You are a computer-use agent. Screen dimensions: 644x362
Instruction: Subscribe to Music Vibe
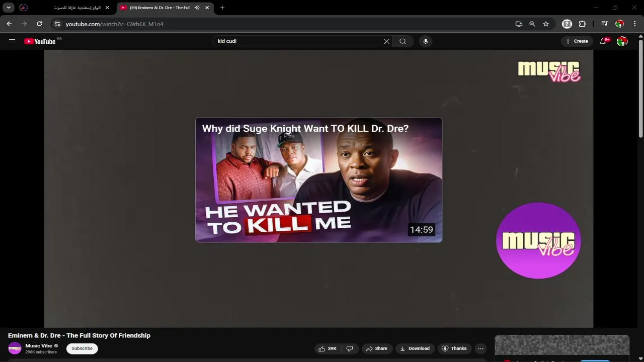(x=82, y=348)
